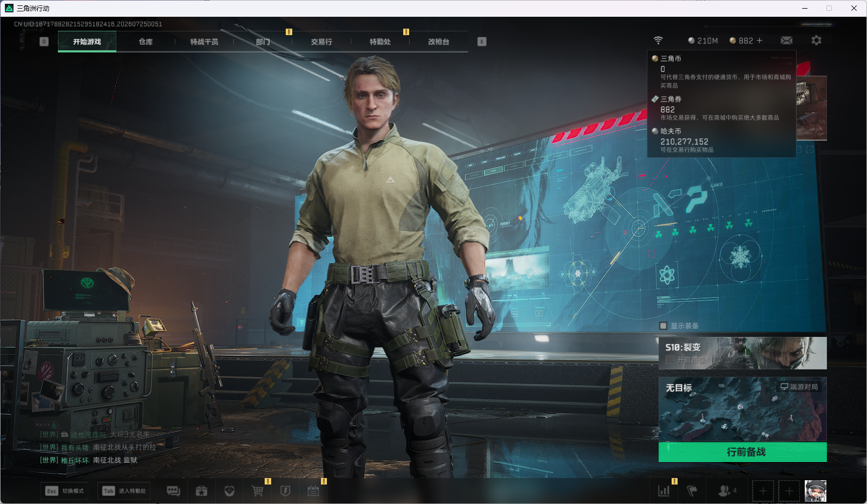The image size is (867, 504).
Task: Click the Esc 切换模式 button
Action: tap(65, 491)
